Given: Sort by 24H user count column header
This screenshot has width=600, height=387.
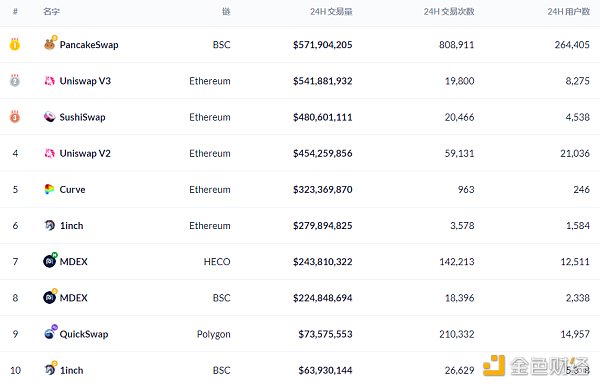Looking at the screenshot, I should (568, 11).
